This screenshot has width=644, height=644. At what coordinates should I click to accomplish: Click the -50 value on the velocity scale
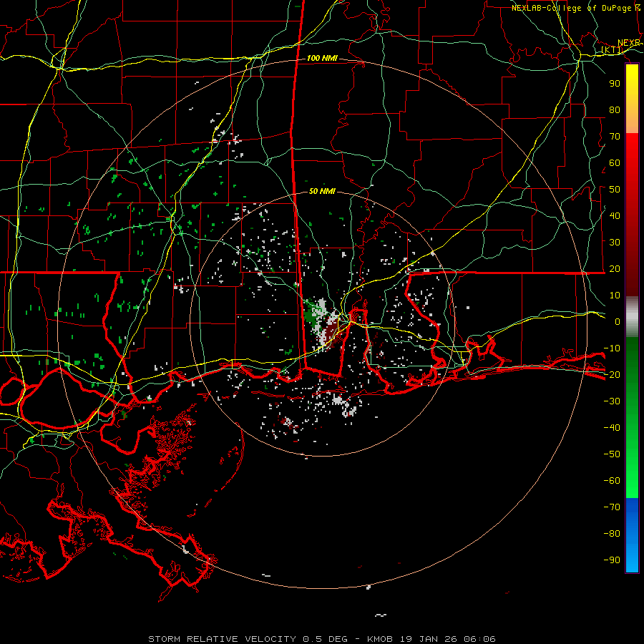(612, 454)
